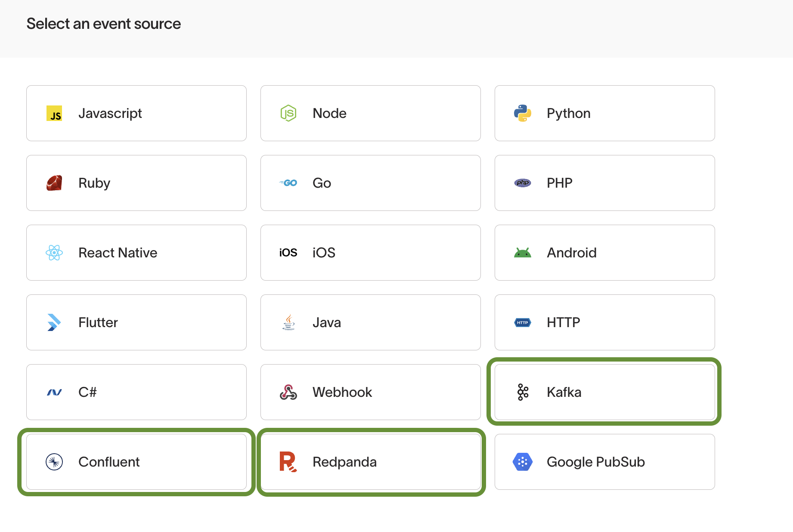
Task: Choose iOS as the event source
Action: (x=370, y=253)
